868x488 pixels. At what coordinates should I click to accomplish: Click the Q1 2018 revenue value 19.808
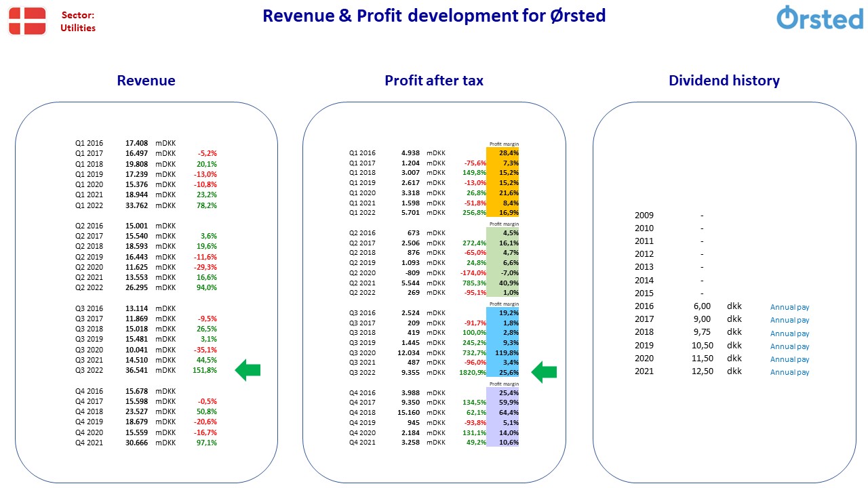(136, 164)
